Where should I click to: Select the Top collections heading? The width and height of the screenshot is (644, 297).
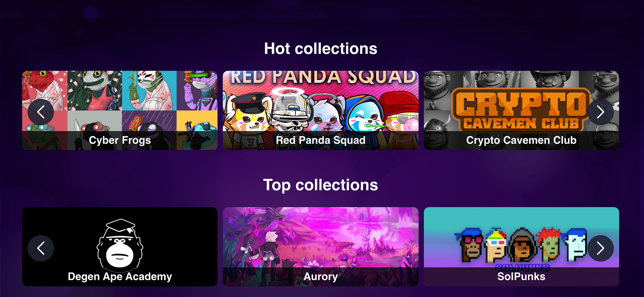point(321,185)
